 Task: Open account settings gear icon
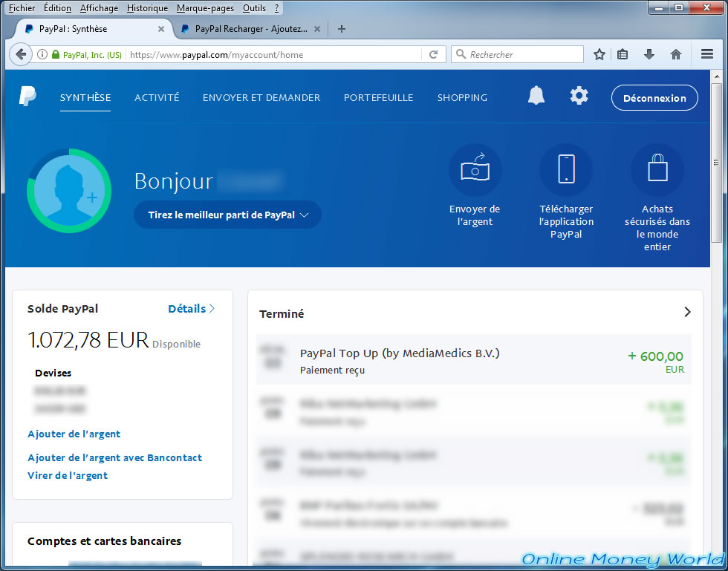tap(579, 96)
